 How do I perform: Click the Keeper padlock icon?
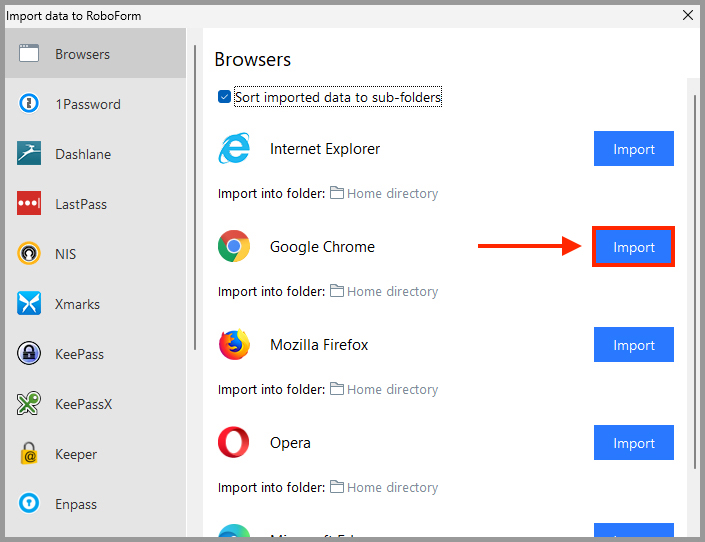(29, 454)
